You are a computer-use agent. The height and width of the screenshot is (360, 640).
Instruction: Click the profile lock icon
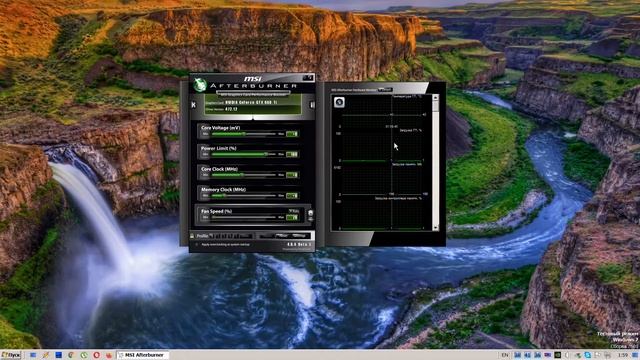pos(192,236)
